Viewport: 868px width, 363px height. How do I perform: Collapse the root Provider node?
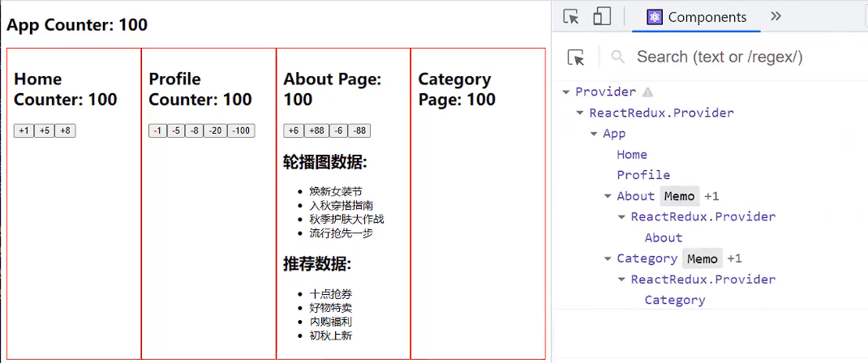click(565, 92)
